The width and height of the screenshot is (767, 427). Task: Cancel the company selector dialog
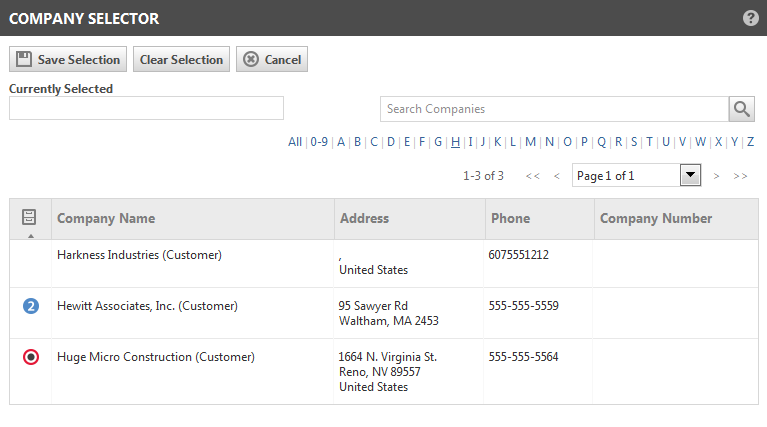pos(272,59)
